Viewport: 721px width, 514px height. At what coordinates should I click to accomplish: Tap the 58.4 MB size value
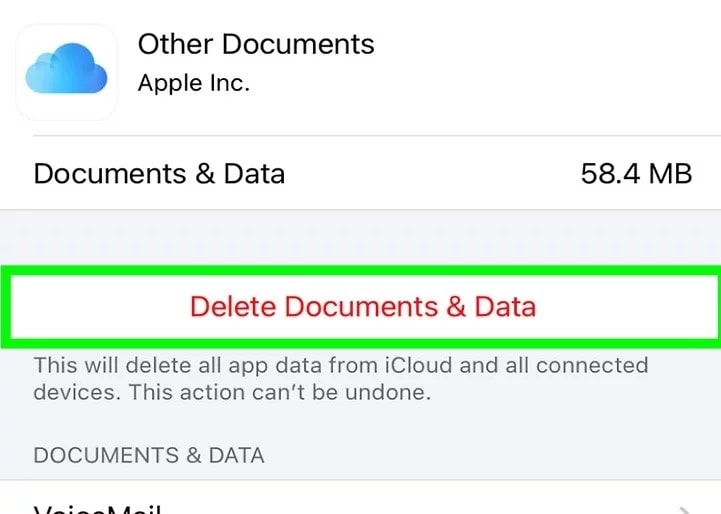click(x=636, y=174)
